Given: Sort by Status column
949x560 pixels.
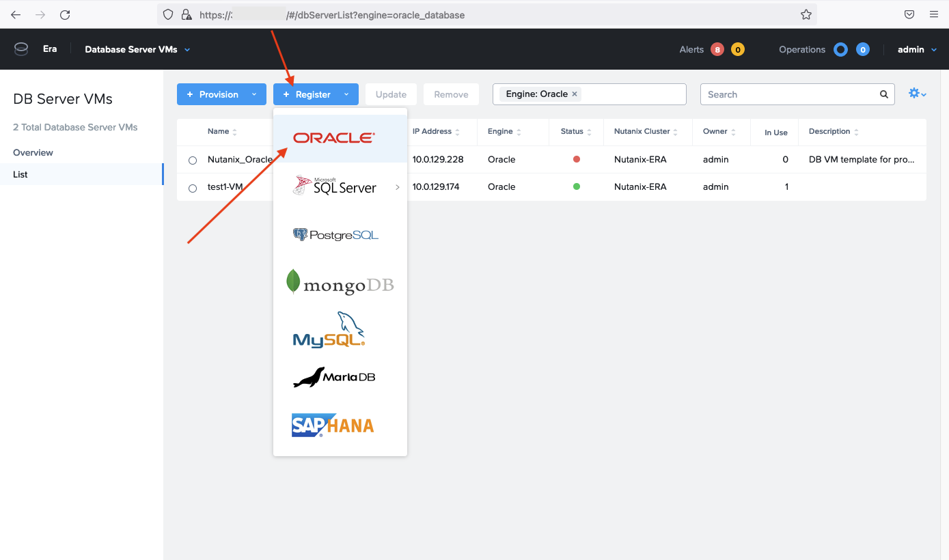Looking at the screenshot, I should 577,132.
